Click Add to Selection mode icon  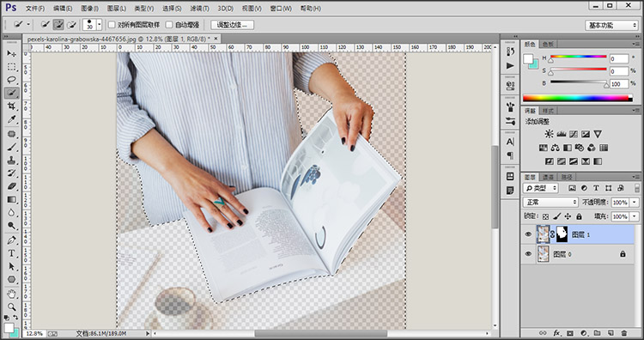tap(58, 25)
